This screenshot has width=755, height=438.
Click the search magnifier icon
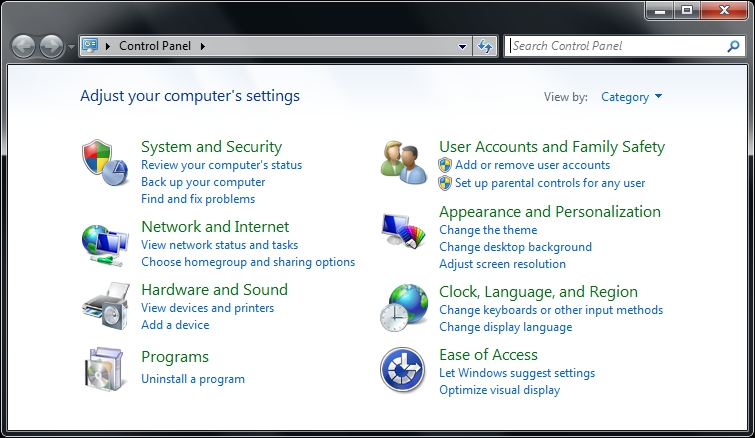[x=733, y=46]
